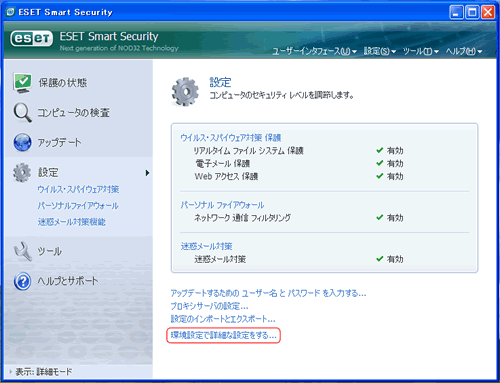Click the ヘルプとサポート question mark icon
This screenshot has width=500, height=383.
coord(22,281)
